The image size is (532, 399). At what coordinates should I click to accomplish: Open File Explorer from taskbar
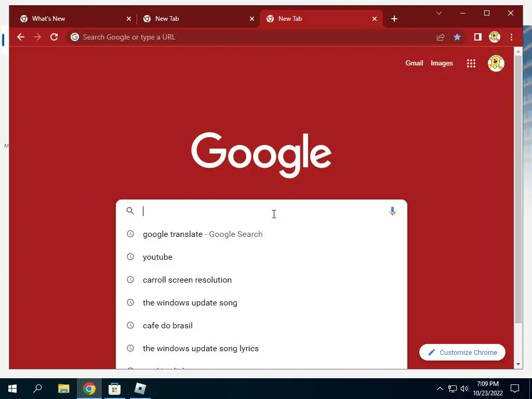click(x=63, y=389)
